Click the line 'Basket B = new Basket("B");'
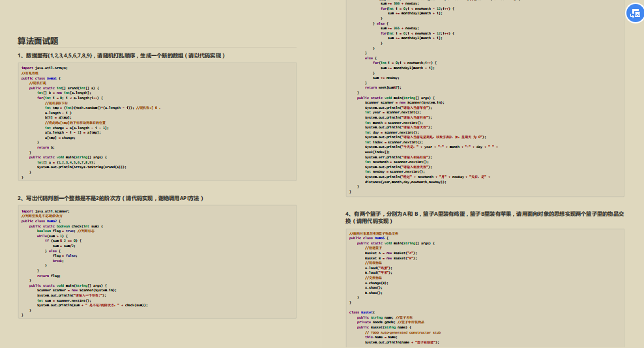This screenshot has height=348, width=644. 390,258
